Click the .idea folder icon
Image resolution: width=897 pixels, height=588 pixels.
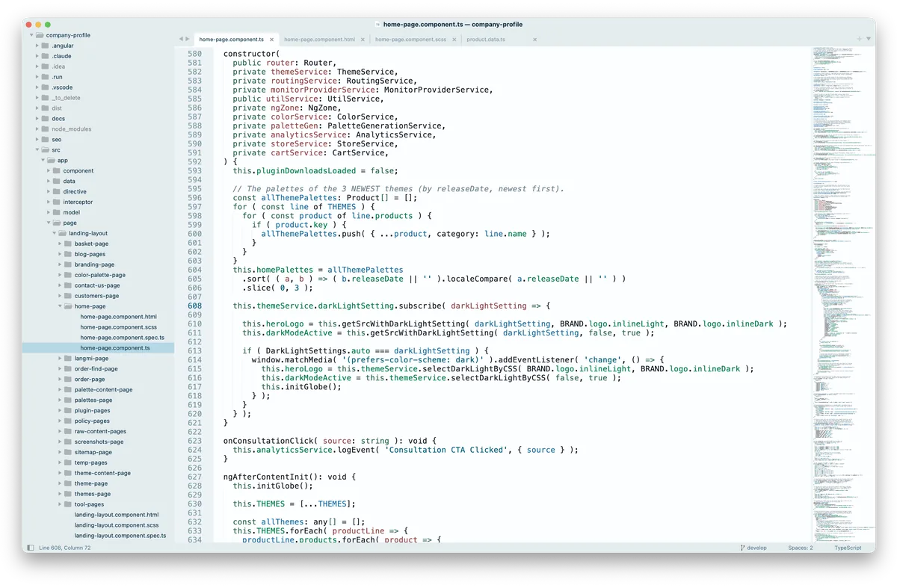(45, 66)
